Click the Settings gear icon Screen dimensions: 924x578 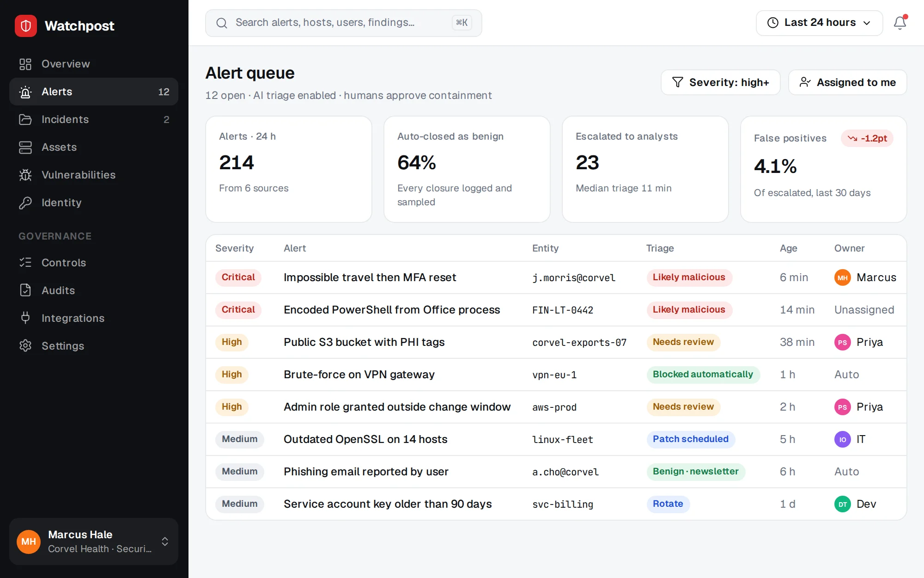click(25, 346)
